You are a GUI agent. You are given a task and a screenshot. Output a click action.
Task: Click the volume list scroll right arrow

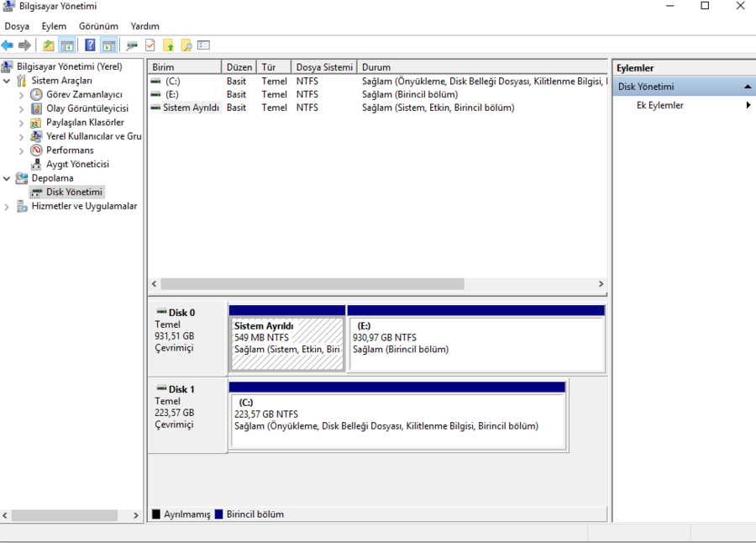601,284
